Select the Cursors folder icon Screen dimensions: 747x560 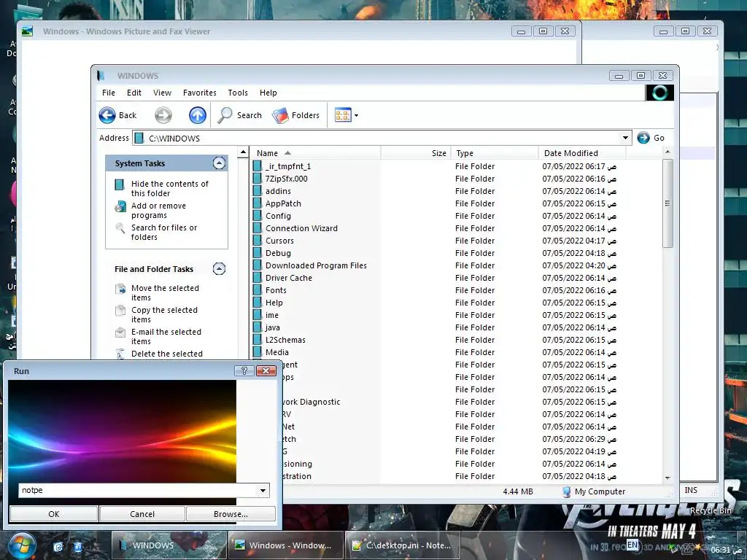pyautogui.click(x=258, y=241)
